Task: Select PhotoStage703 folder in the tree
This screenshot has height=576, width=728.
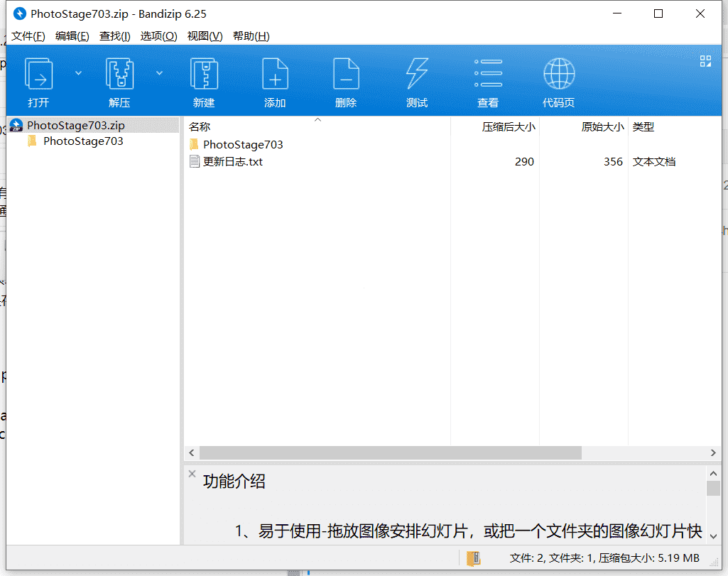Action: click(x=83, y=141)
